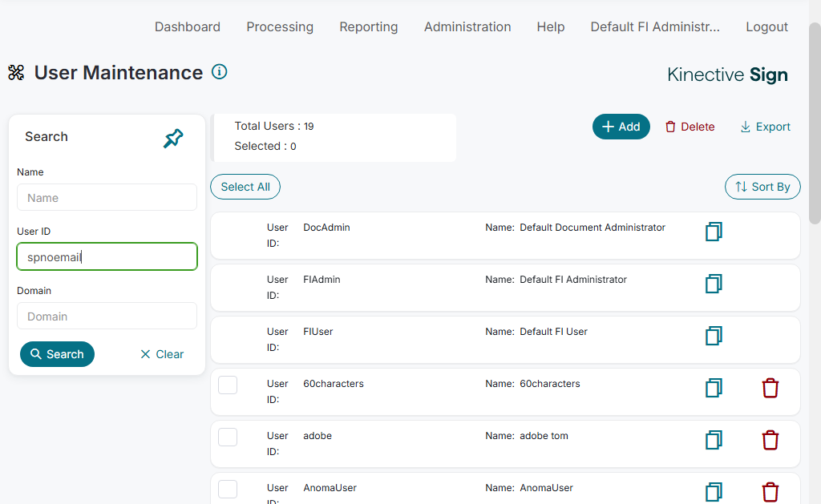Screen dimensions: 821x504
Task: Copy the DocAdmin user entry
Action: tap(714, 232)
